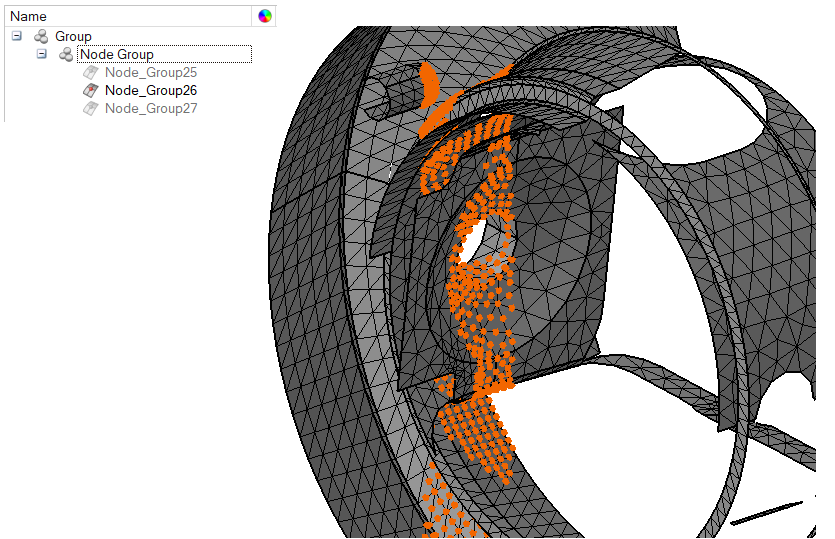835x539 pixels.
Task: Click the solid orange patch above the tube
Action: coord(430,82)
